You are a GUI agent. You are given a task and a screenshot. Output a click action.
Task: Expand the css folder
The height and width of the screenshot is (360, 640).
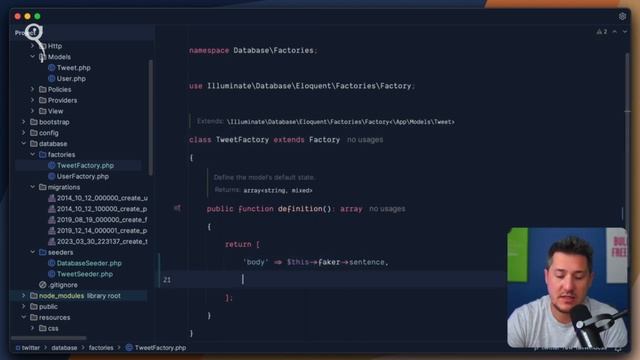32,328
